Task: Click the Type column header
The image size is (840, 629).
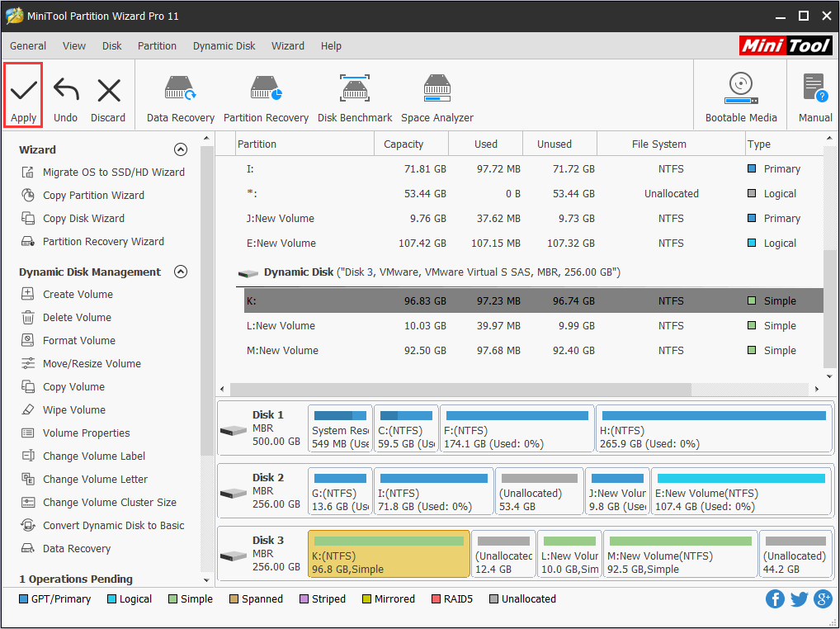Action: pyautogui.click(x=784, y=144)
